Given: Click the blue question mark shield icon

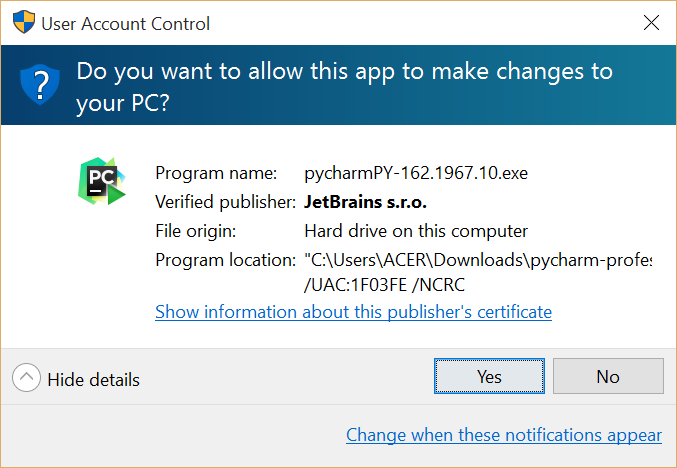Looking at the screenshot, I should pos(40,84).
